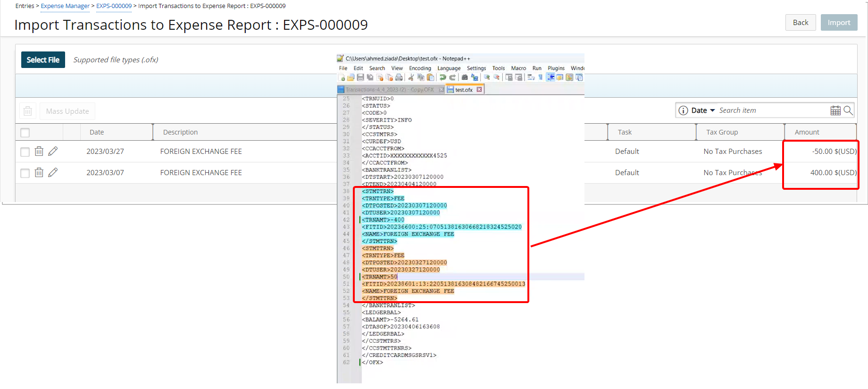Click the Notepad++ Find binoculars icon
The width and height of the screenshot is (868, 389).
[x=465, y=77]
